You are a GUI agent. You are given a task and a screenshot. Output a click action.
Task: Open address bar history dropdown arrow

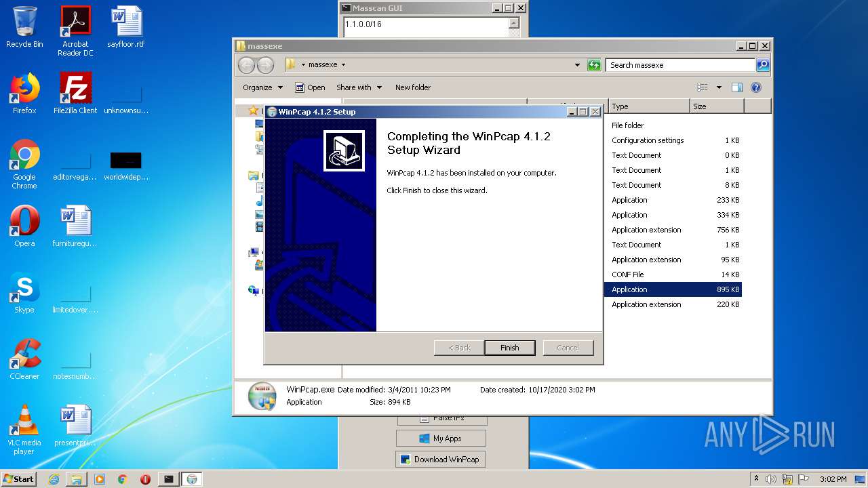click(577, 65)
